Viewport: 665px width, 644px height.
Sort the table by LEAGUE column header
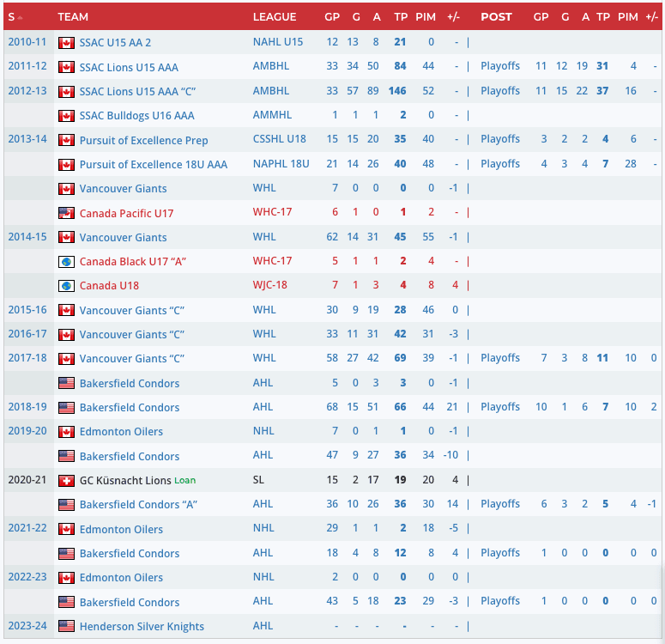(x=275, y=17)
